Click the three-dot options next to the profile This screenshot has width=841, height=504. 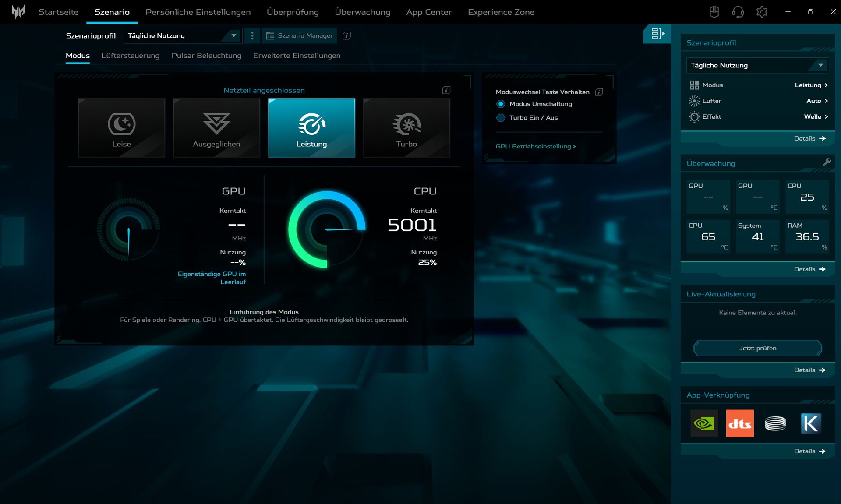coord(252,35)
